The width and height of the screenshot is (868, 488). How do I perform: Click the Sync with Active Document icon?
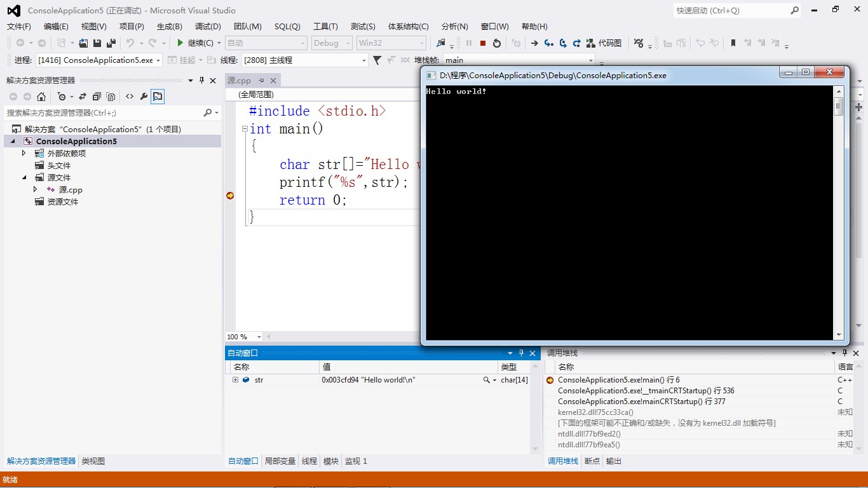(82, 97)
